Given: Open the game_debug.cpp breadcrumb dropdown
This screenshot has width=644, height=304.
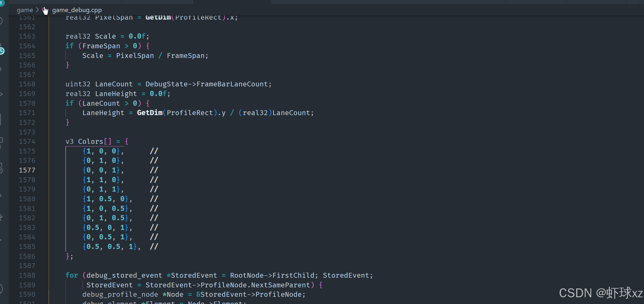Looking at the screenshot, I should (x=77, y=10).
